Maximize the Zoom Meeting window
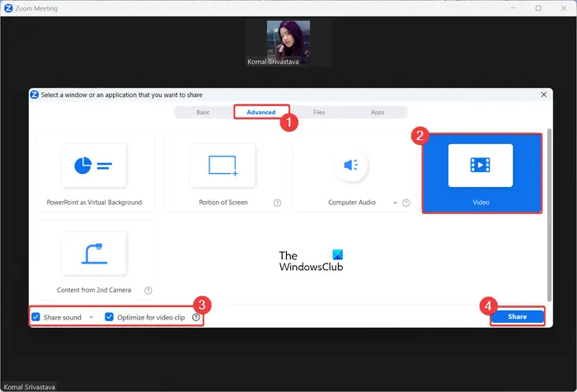 [538, 8]
